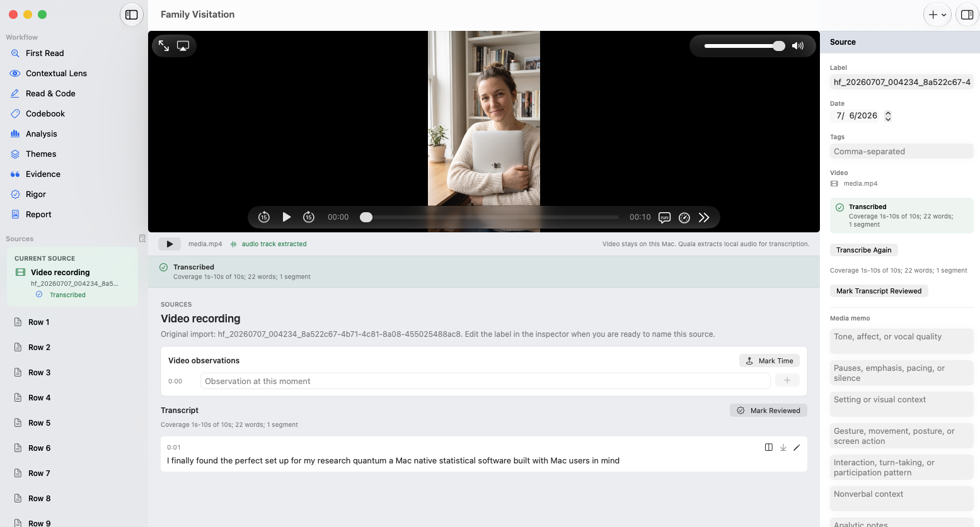Click Tone, affect, or vocal quality memo field
Viewport: 980px width, 527px height.
tap(902, 341)
